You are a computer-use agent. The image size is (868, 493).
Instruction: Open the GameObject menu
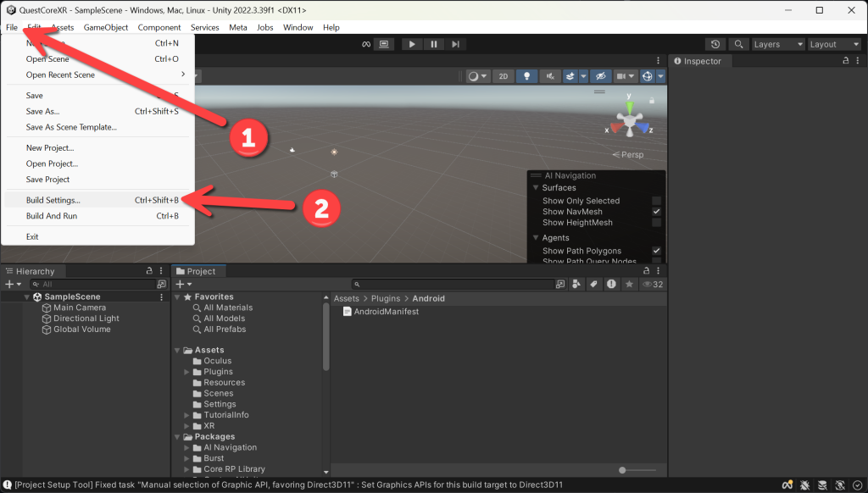click(106, 27)
